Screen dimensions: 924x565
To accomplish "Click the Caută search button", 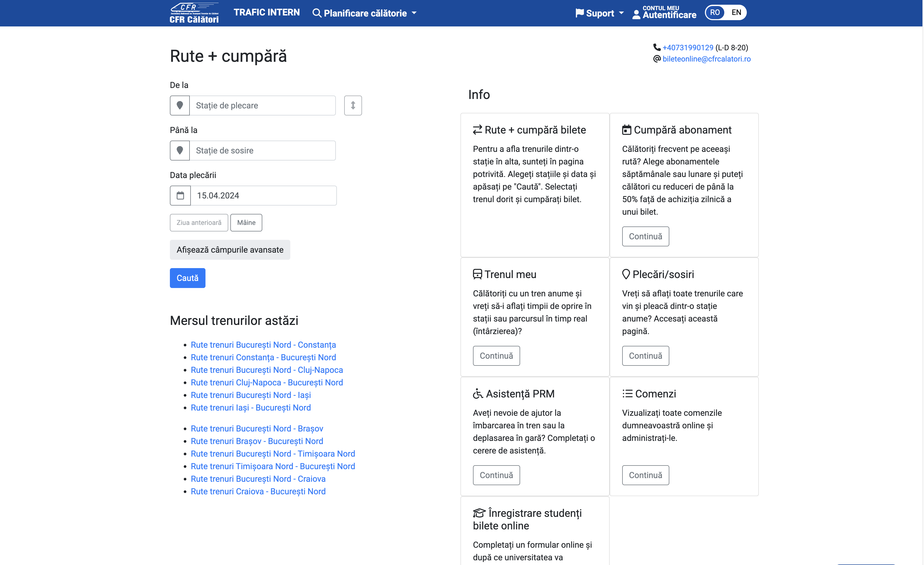I will (187, 278).
